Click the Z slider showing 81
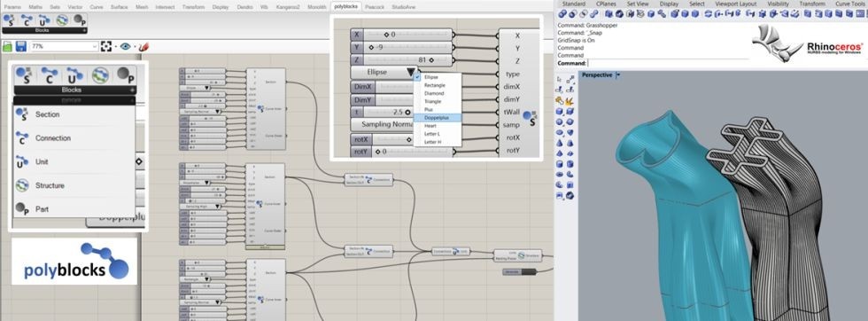The width and height of the screenshot is (868, 321). point(401,60)
